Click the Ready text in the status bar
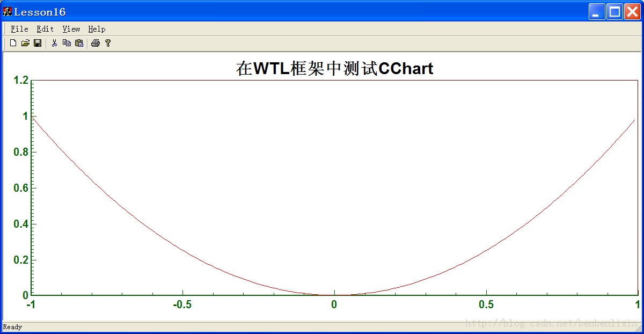 pyautogui.click(x=12, y=326)
